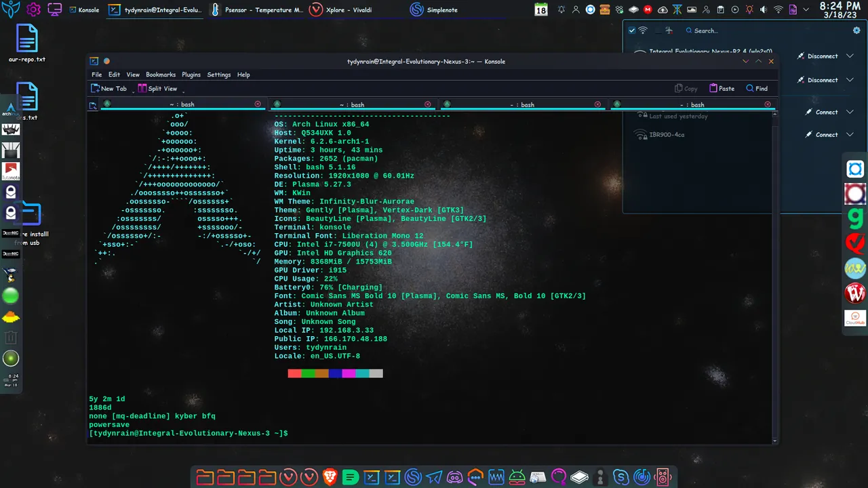
Task: Switch to Simplenote task in panel
Action: point(434,10)
